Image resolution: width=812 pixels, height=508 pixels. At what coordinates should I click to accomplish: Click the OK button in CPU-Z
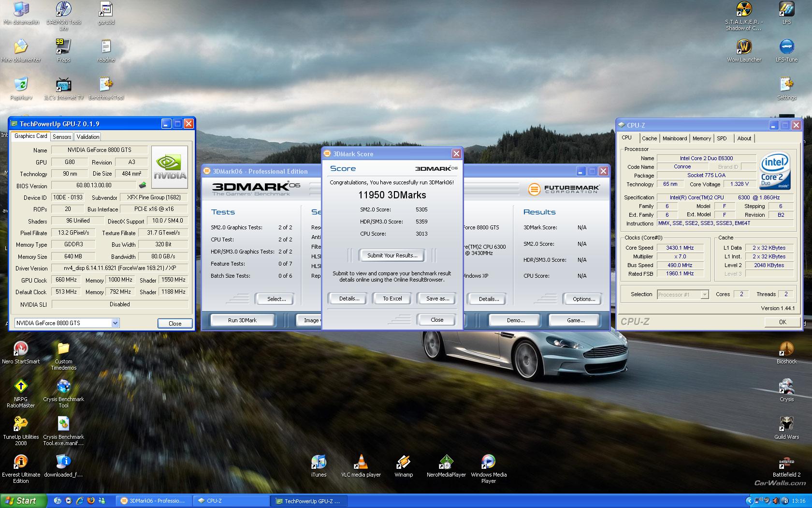[783, 322]
